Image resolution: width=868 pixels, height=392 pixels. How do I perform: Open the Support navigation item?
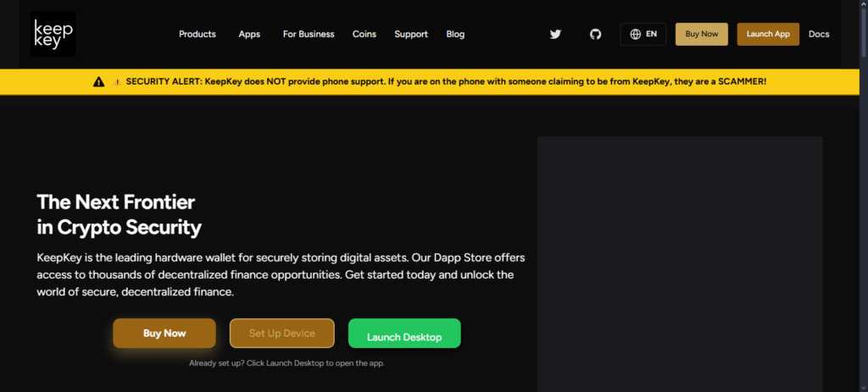point(411,35)
